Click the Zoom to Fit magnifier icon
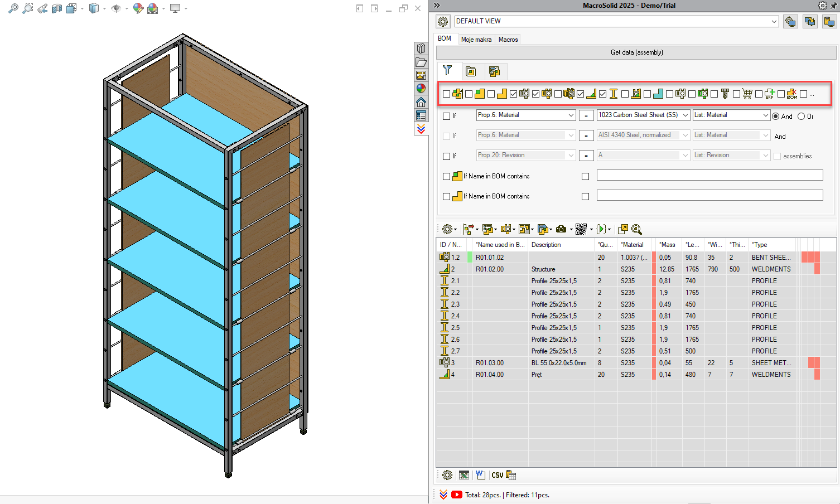840x504 pixels. [x=13, y=8]
